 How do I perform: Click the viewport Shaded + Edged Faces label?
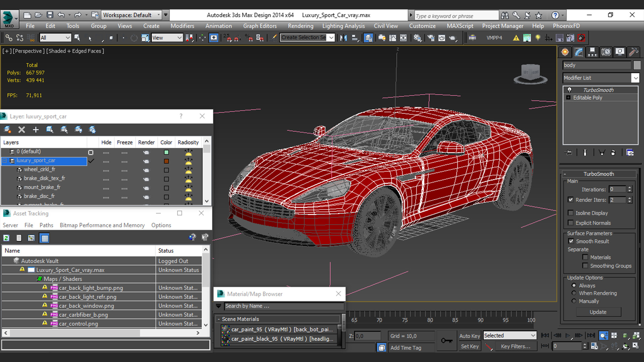pos(75,51)
